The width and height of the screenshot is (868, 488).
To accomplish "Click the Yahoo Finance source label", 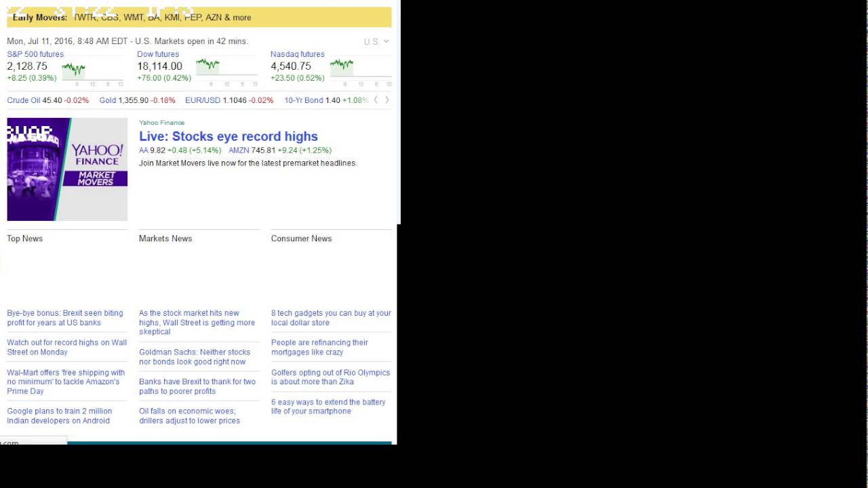I will (x=161, y=123).
